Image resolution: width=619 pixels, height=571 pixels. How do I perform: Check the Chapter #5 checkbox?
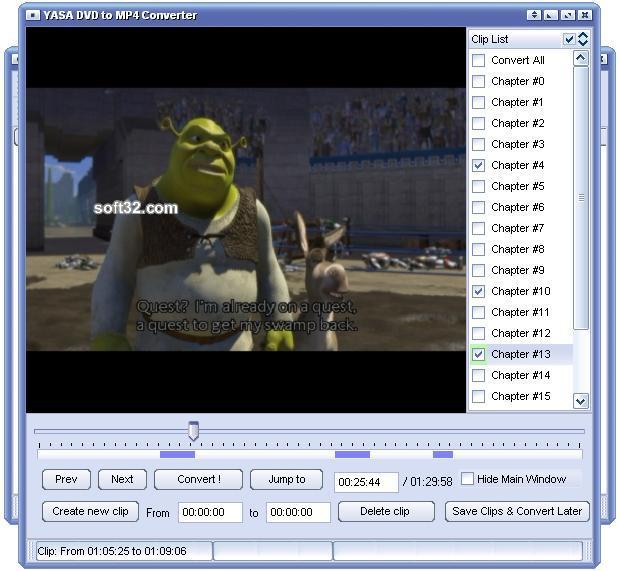click(x=478, y=186)
